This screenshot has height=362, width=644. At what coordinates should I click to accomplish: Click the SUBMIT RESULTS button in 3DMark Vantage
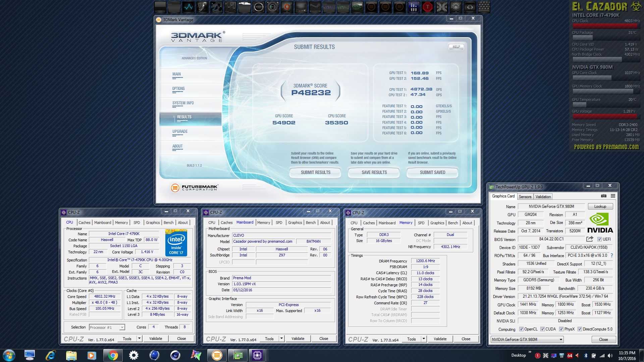315,172
